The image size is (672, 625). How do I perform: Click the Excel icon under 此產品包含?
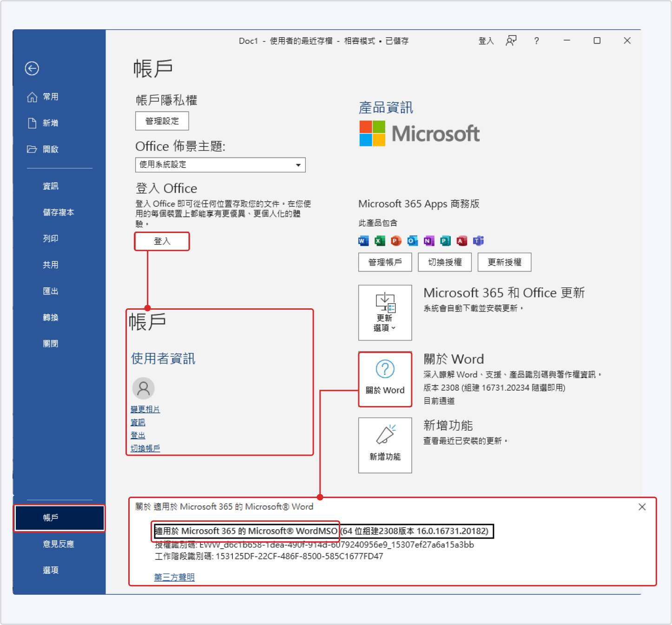pyautogui.click(x=379, y=240)
